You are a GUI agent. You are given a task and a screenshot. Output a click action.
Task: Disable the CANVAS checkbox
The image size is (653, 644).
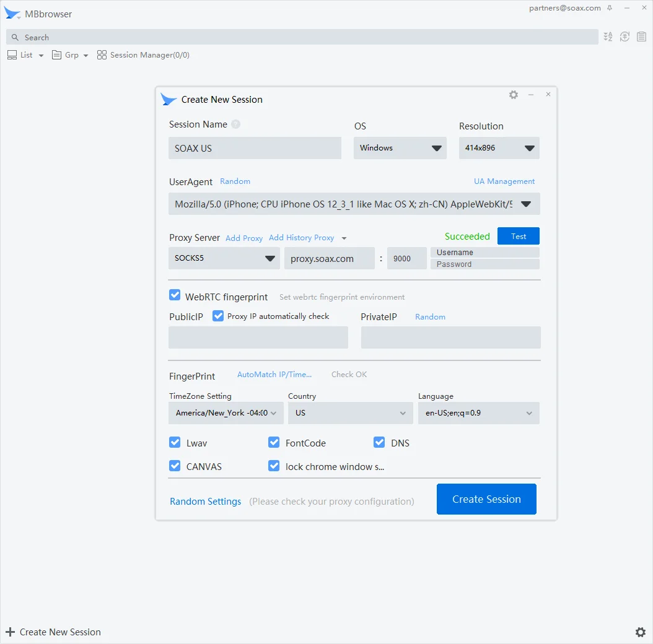tap(175, 466)
